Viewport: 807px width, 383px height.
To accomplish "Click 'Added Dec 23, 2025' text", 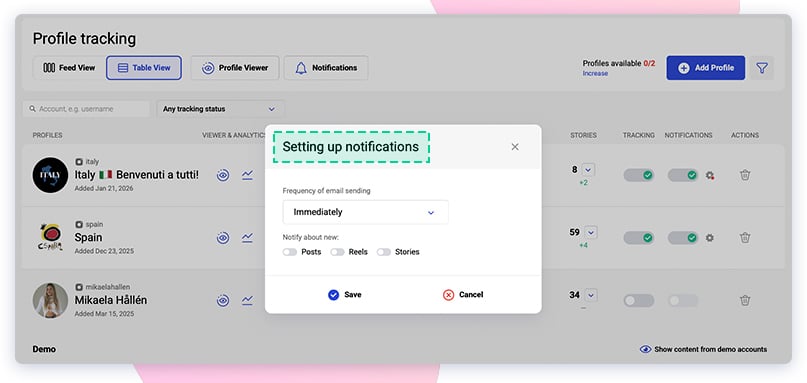I will click(x=104, y=251).
